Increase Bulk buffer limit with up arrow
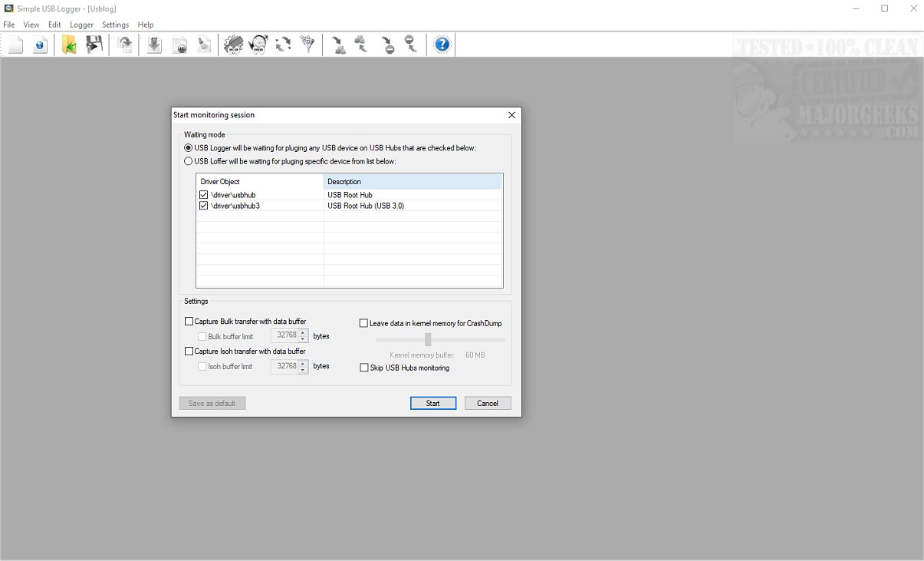Image resolution: width=924 pixels, height=561 pixels. click(x=304, y=333)
